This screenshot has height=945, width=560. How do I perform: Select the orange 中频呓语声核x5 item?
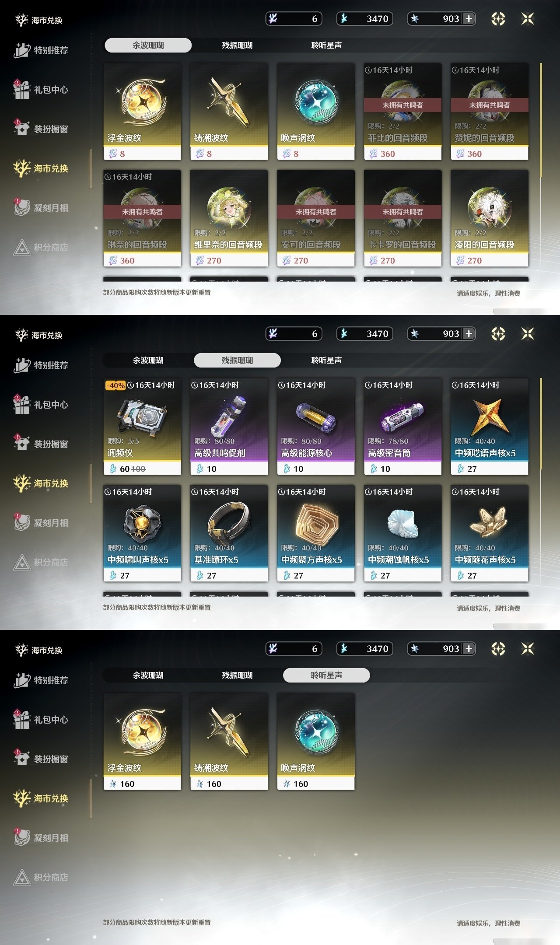coord(490,427)
